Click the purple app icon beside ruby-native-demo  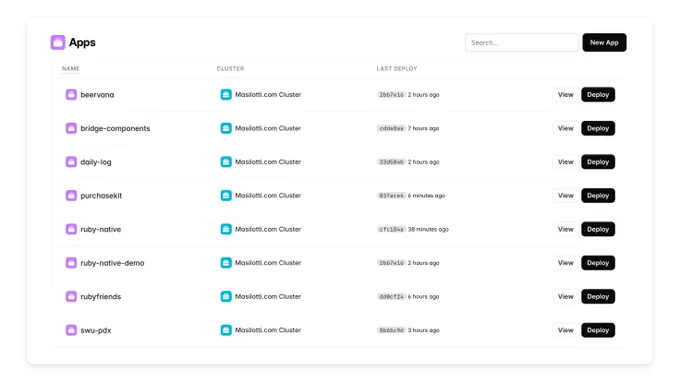pos(71,263)
